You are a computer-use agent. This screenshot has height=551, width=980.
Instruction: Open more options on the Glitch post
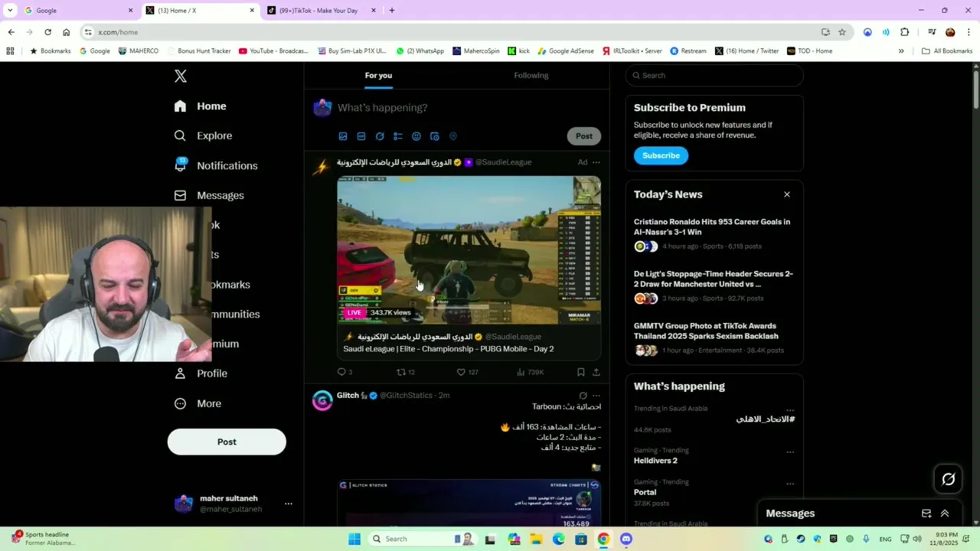pyautogui.click(x=596, y=396)
